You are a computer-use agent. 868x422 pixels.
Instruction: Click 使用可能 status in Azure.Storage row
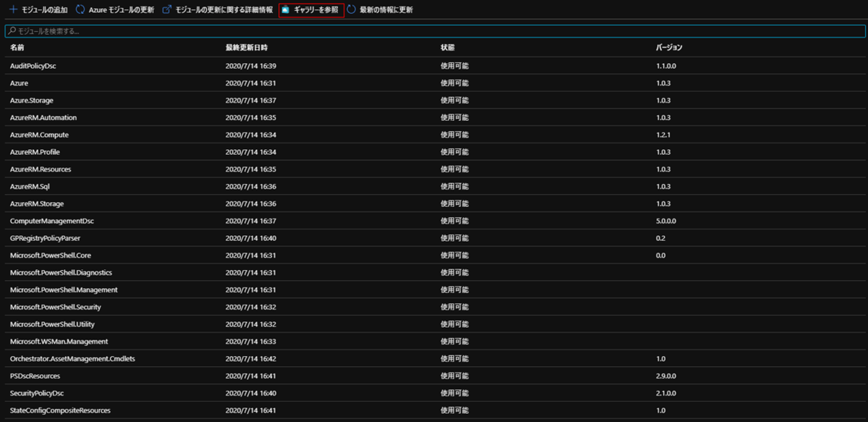click(x=455, y=100)
